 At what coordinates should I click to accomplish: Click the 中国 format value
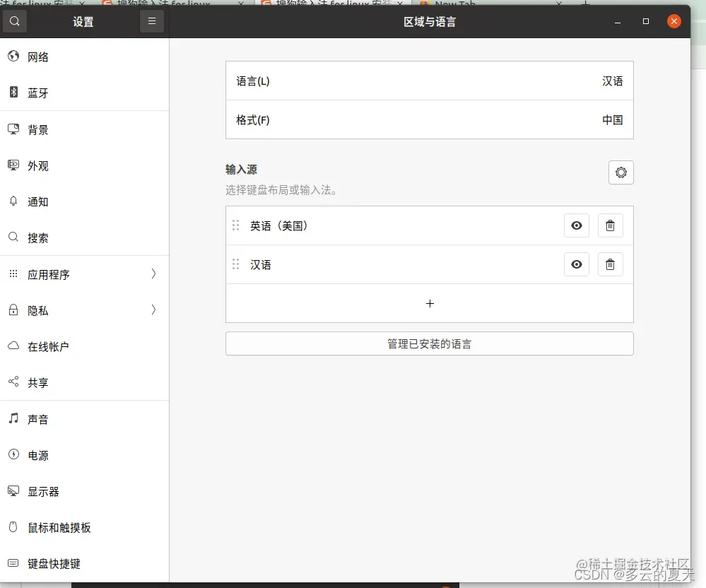612,119
